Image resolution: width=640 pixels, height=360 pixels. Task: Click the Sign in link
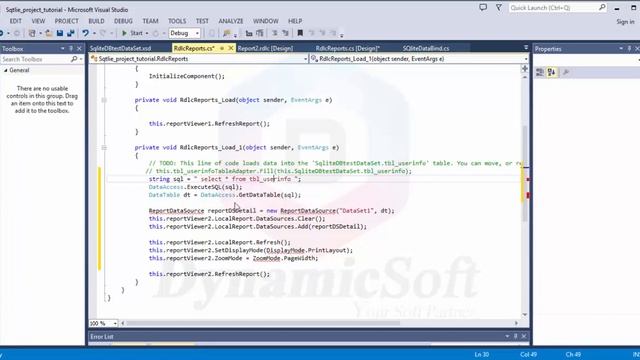[625, 22]
